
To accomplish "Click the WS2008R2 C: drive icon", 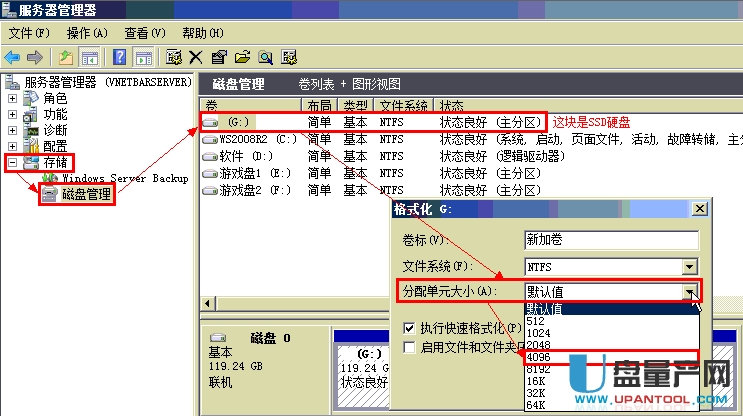I will (210, 140).
